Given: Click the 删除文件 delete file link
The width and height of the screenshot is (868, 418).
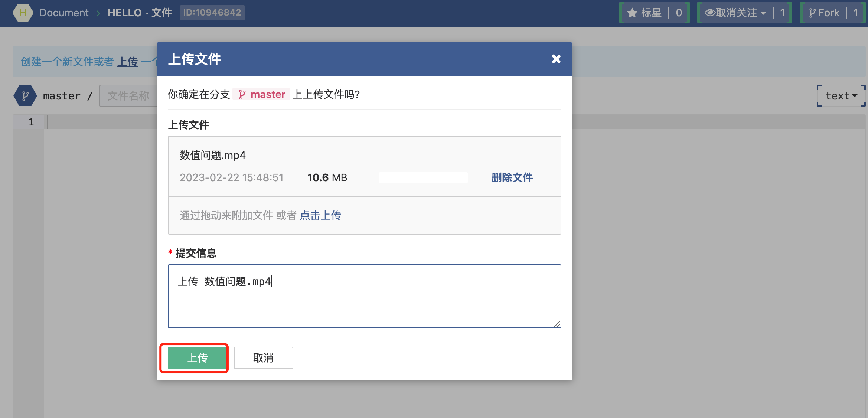Looking at the screenshot, I should click(x=512, y=177).
